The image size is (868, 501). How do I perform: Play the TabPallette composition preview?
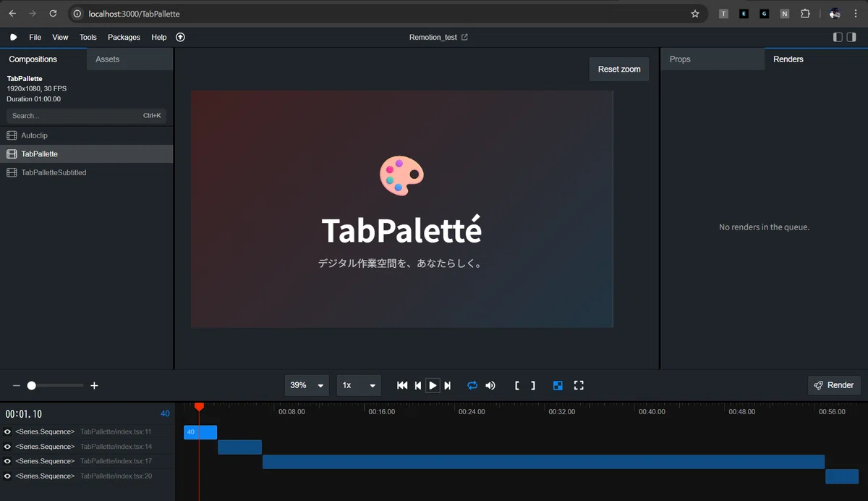pos(433,385)
